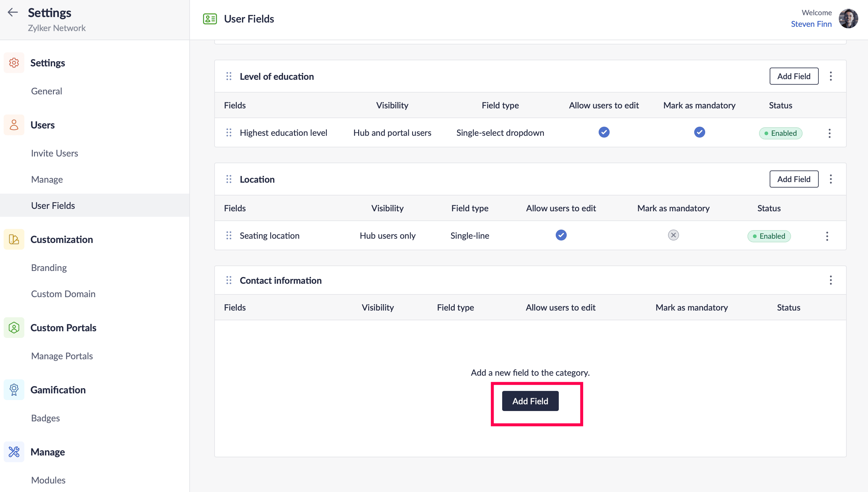Click the Manage tools icon in sidebar
868x492 pixels.
tap(14, 452)
